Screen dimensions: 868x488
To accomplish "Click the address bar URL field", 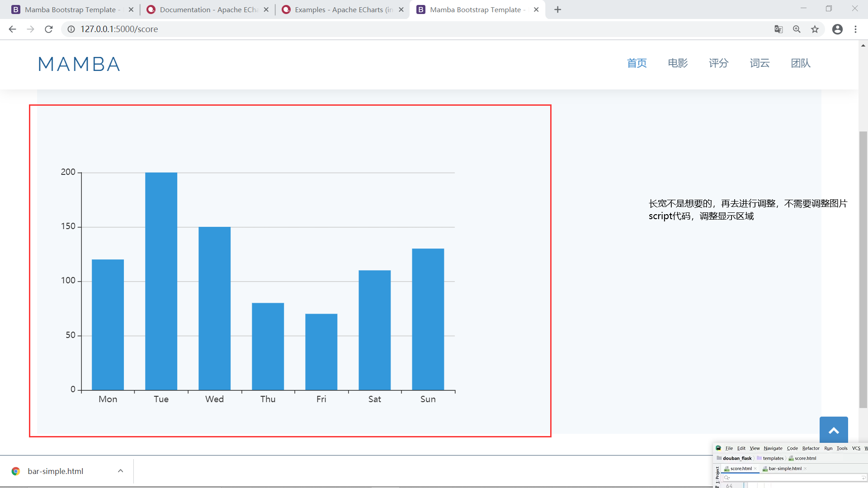I will click(x=316, y=29).
